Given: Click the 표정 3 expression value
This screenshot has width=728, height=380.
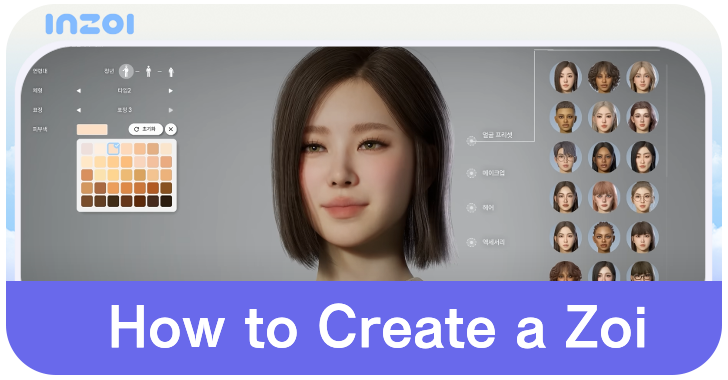Looking at the screenshot, I should tap(124, 110).
